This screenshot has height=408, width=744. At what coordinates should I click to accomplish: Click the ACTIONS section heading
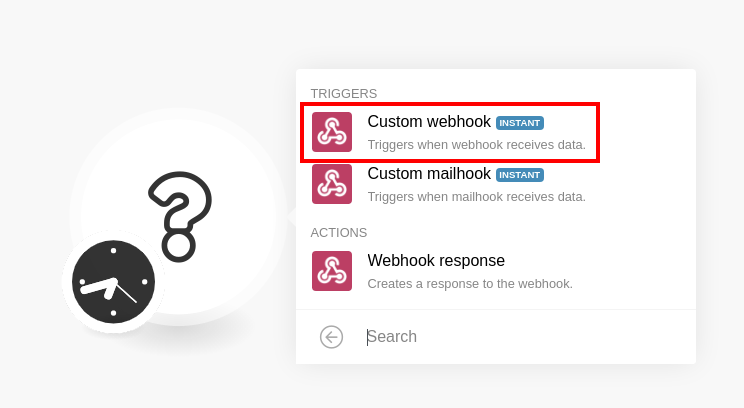pos(339,232)
